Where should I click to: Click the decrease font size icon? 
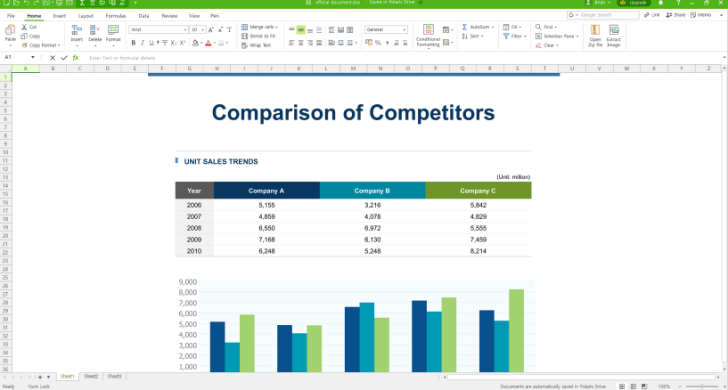click(220, 30)
